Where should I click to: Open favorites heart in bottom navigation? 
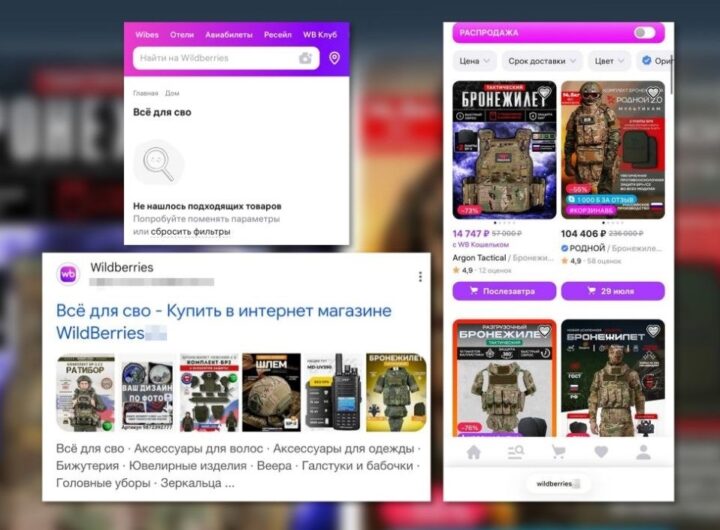point(601,452)
